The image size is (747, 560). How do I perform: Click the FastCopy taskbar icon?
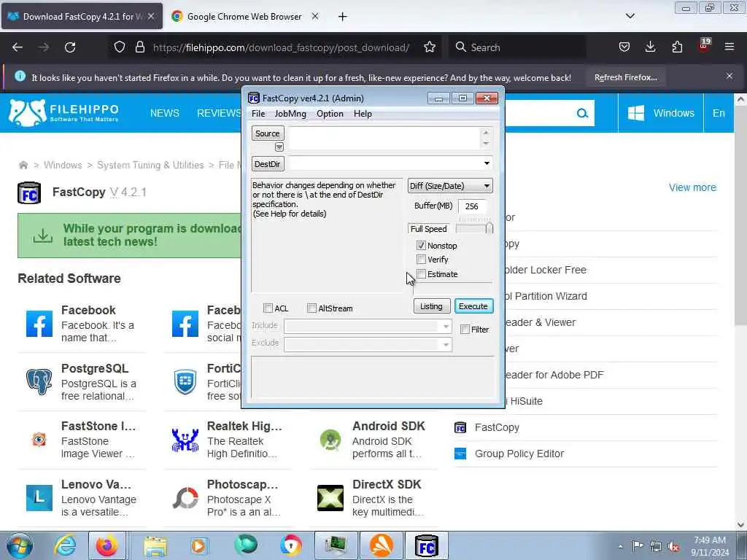tap(426, 545)
